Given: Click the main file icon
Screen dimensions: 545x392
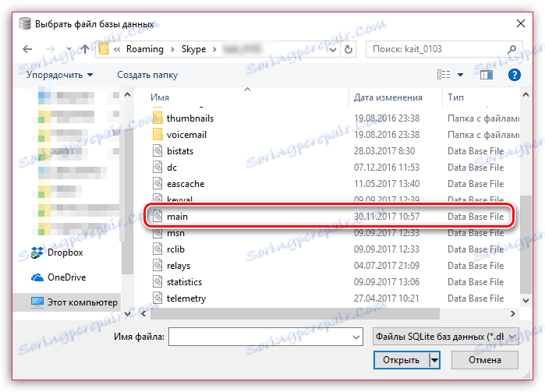Looking at the screenshot, I should [157, 216].
